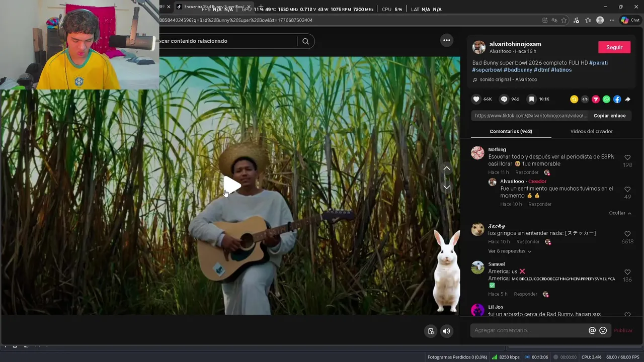Add page to favorites star icon
644x362 pixels.
564,20
